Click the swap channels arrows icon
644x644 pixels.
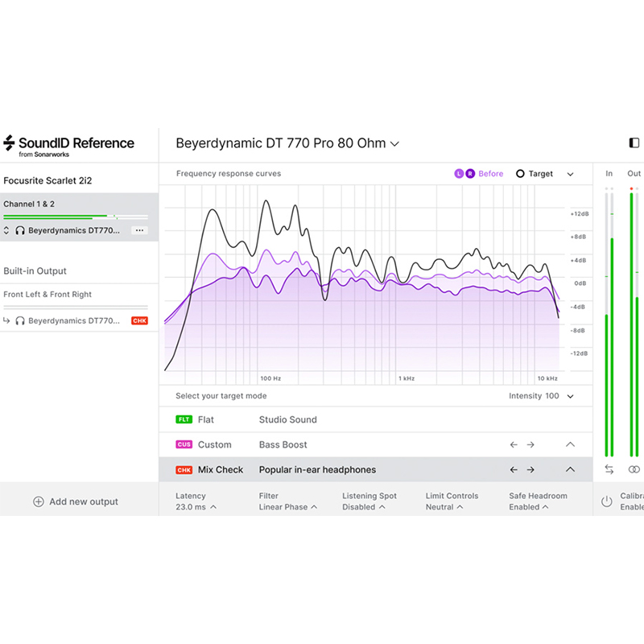click(x=609, y=469)
